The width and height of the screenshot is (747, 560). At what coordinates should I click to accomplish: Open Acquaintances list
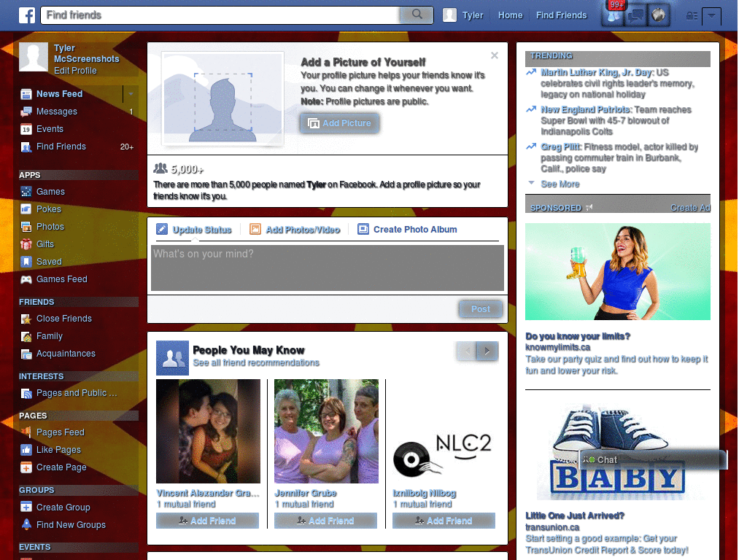(x=66, y=354)
